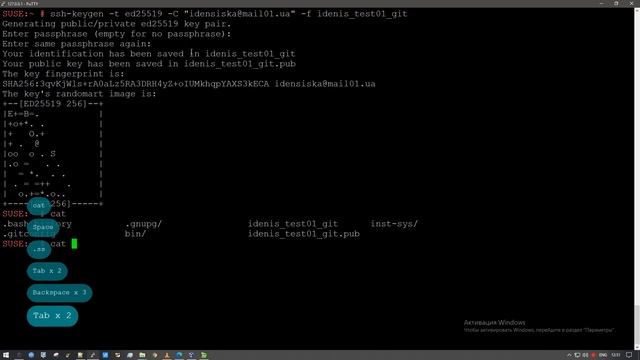Click 'idenis_test01_git.pub' in the directory listing

[304, 234]
